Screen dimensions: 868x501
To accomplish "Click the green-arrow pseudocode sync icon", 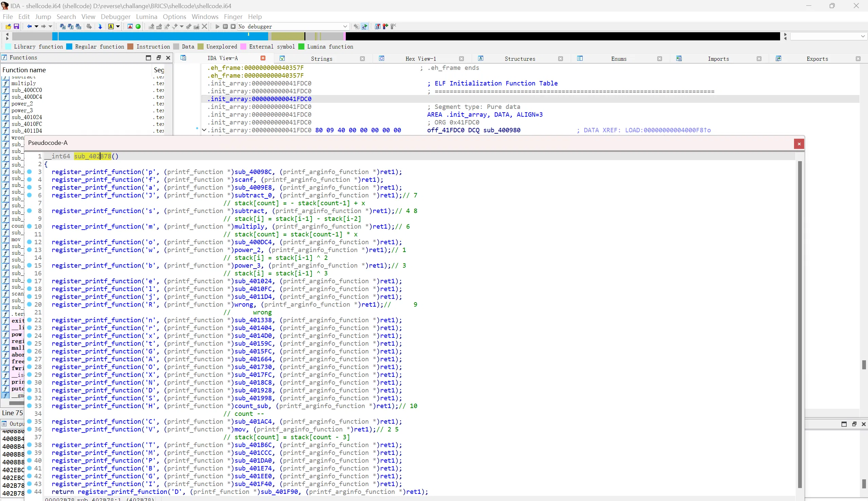I will pos(364,26).
